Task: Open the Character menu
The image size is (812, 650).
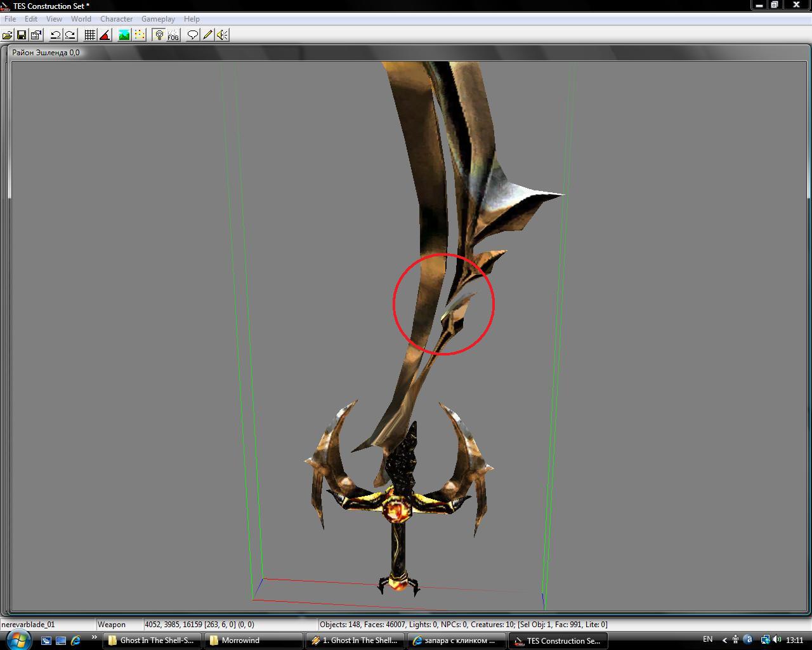Action: pyautogui.click(x=117, y=19)
